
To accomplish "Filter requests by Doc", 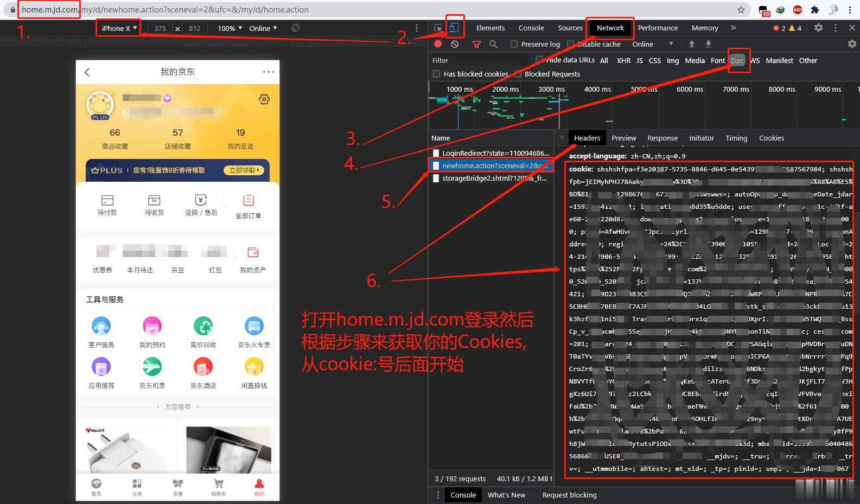I will point(737,61).
